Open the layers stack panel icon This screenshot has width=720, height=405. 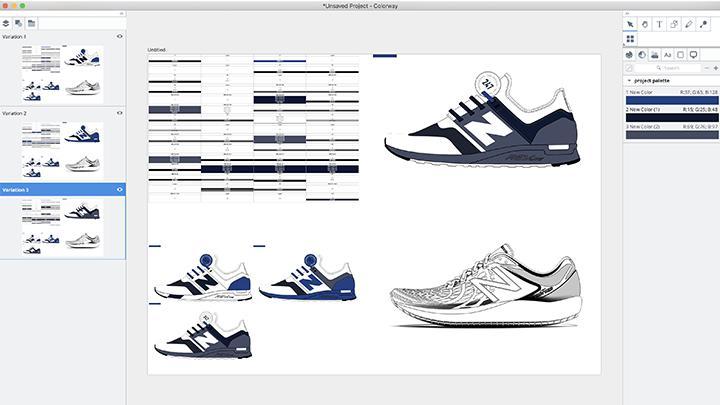point(6,22)
